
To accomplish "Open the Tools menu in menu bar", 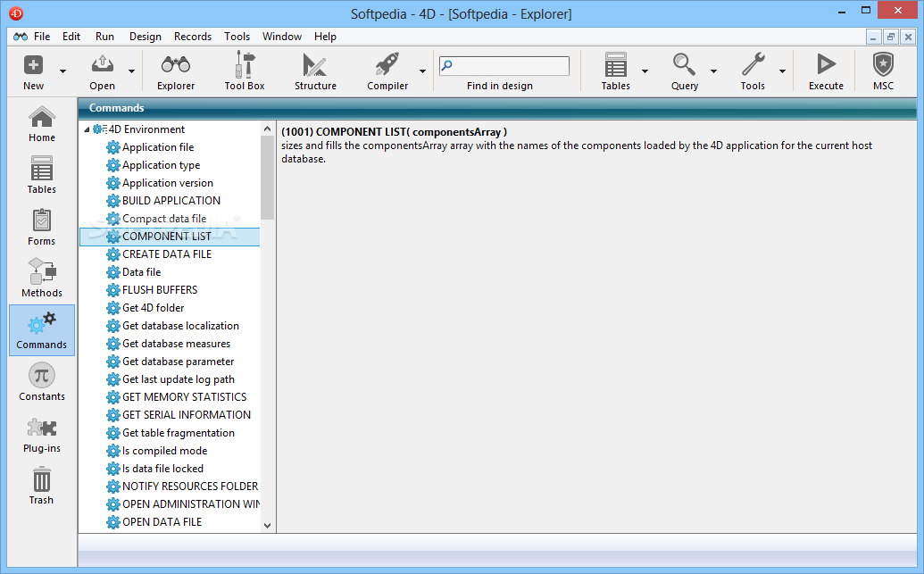I will pos(237,37).
